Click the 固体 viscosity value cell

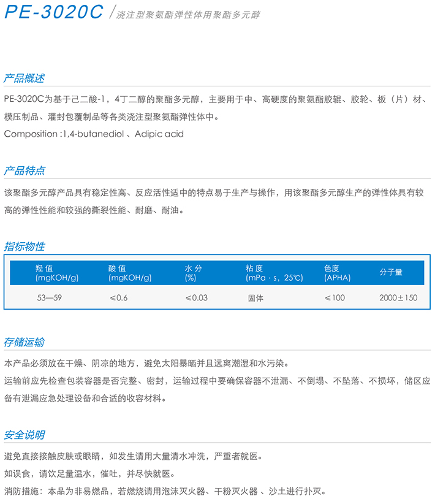255,298
